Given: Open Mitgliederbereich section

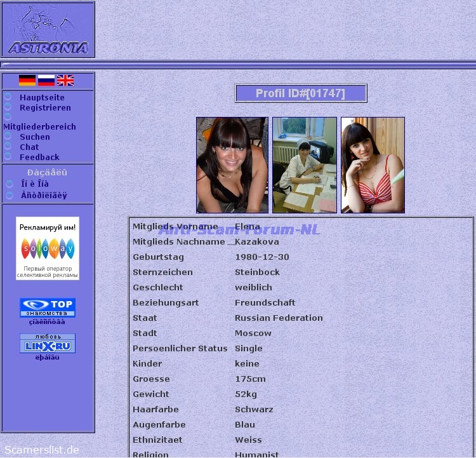Looking at the screenshot, I should pyautogui.click(x=39, y=126).
